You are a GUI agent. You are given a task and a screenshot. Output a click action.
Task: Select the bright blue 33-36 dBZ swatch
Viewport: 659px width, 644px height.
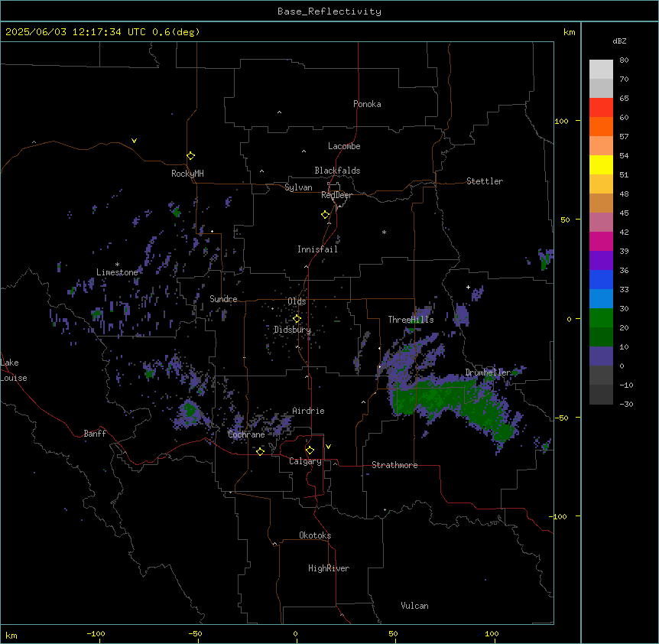(x=601, y=279)
